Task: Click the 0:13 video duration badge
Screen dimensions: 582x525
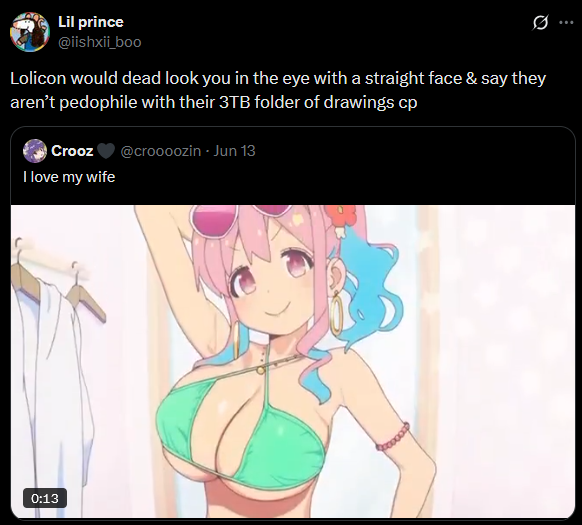Action: pyautogui.click(x=45, y=498)
